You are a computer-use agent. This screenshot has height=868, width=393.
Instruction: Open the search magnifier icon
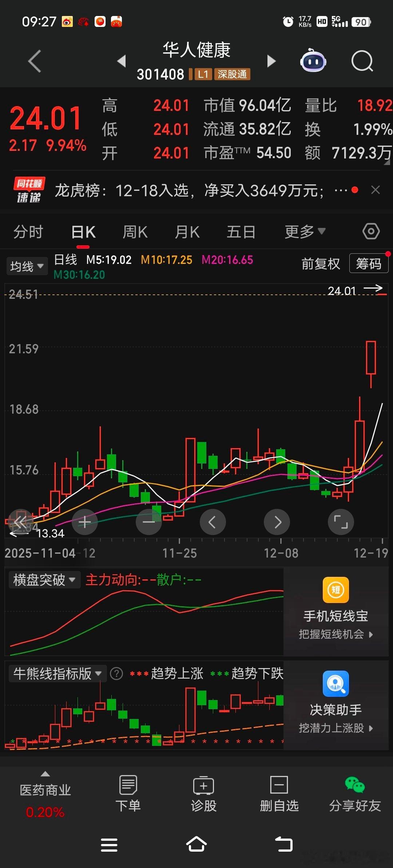[362, 61]
